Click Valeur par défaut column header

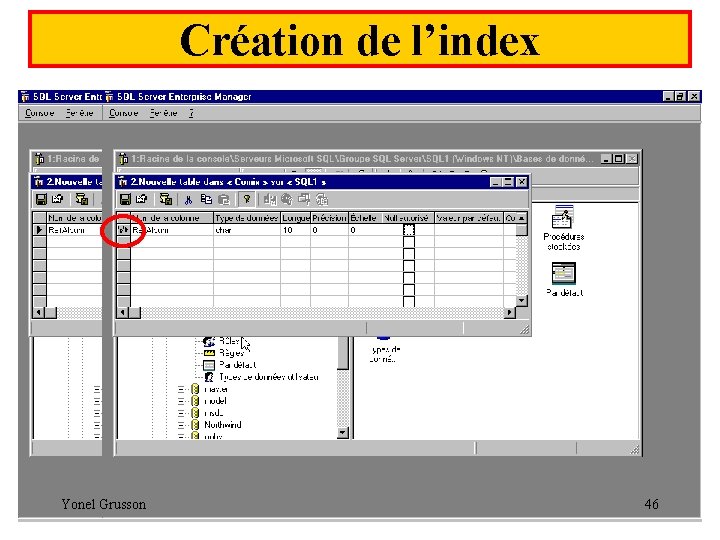(x=468, y=218)
